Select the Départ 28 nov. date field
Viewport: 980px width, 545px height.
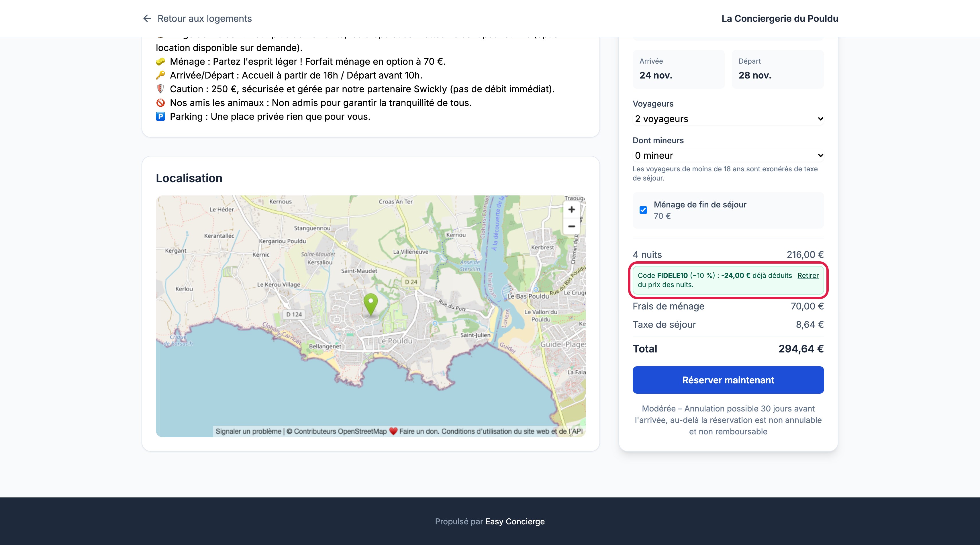pyautogui.click(x=778, y=69)
